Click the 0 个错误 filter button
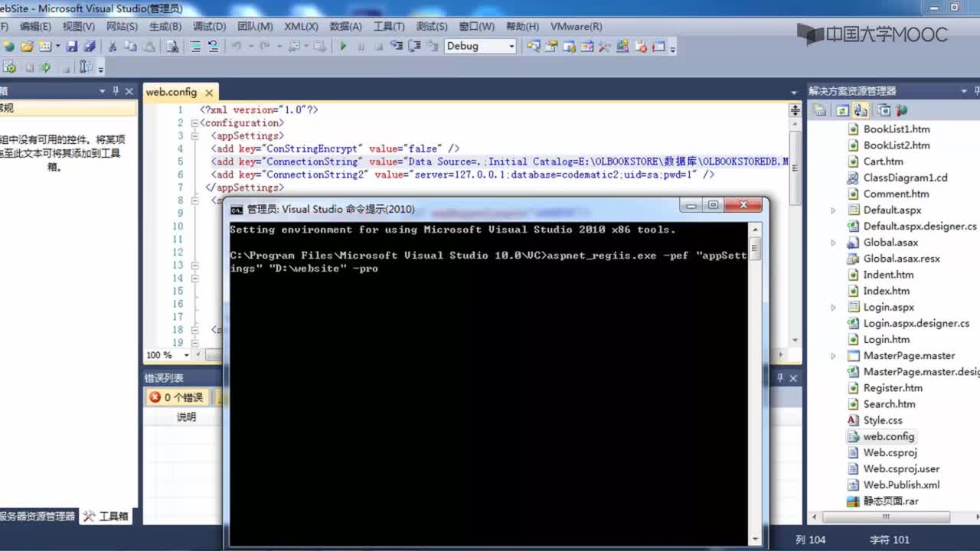The width and height of the screenshot is (980, 551). (x=178, y=397)
